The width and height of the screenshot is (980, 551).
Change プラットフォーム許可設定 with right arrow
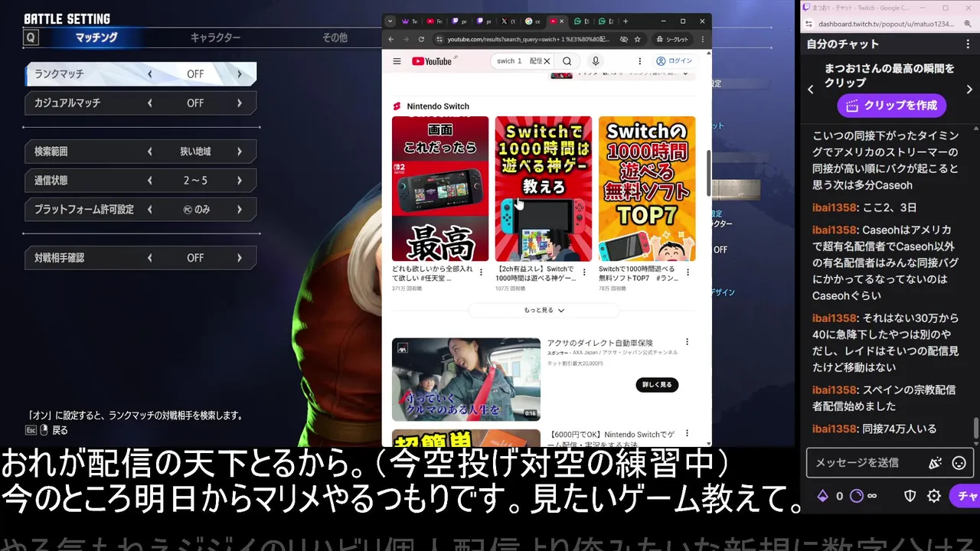(x=240, y=209)
